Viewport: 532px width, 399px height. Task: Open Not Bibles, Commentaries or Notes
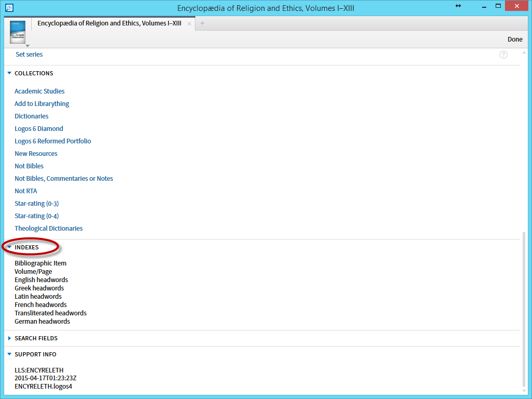(64, 179)
